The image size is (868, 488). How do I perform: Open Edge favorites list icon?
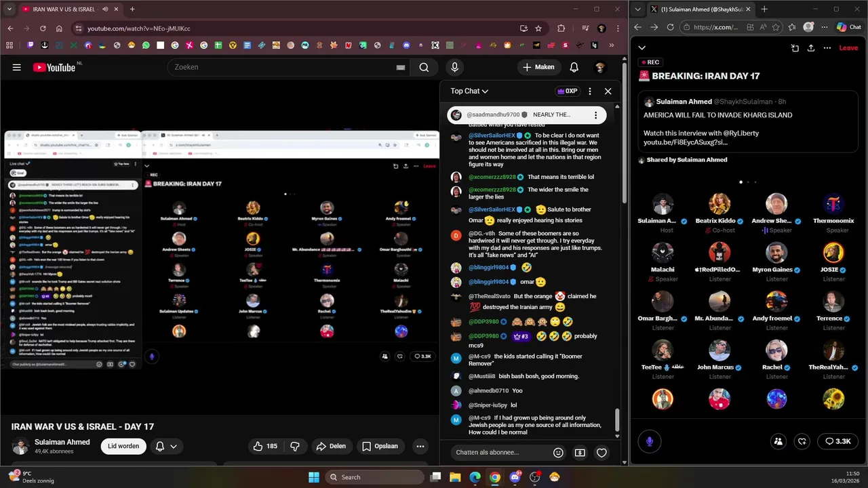pyautogui.click(x=793, y=27)
